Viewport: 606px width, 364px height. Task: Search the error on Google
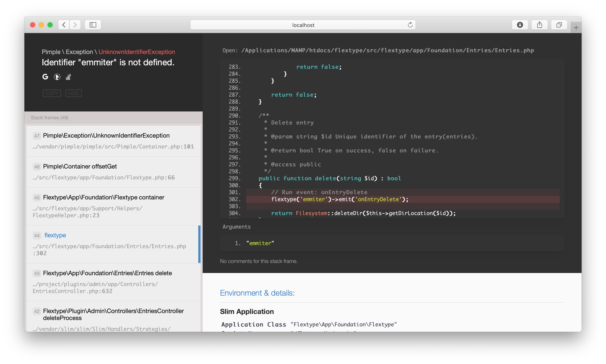(45, 77)
